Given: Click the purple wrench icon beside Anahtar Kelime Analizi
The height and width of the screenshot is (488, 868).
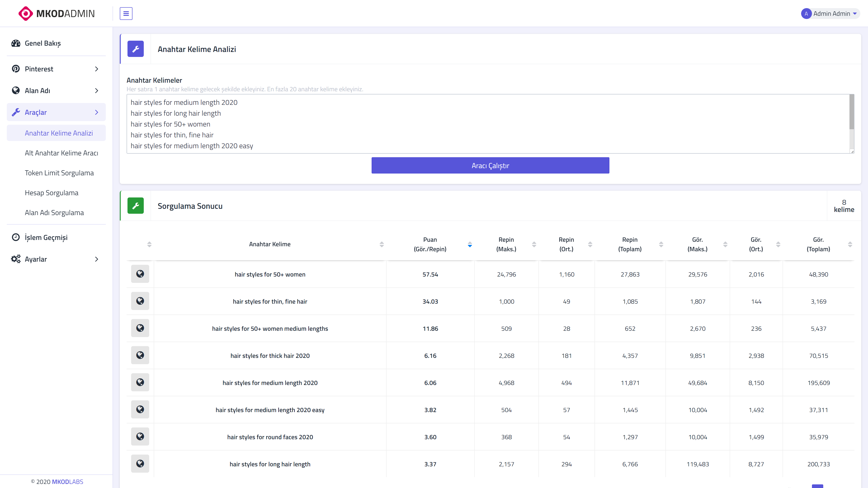Looking at the screenshot, I should (135, 49).
